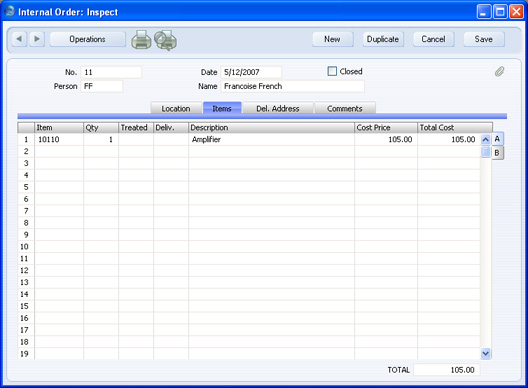Click the Date field 5/12/2007
This screenshot has height=388, width=528.
point(251,72)
